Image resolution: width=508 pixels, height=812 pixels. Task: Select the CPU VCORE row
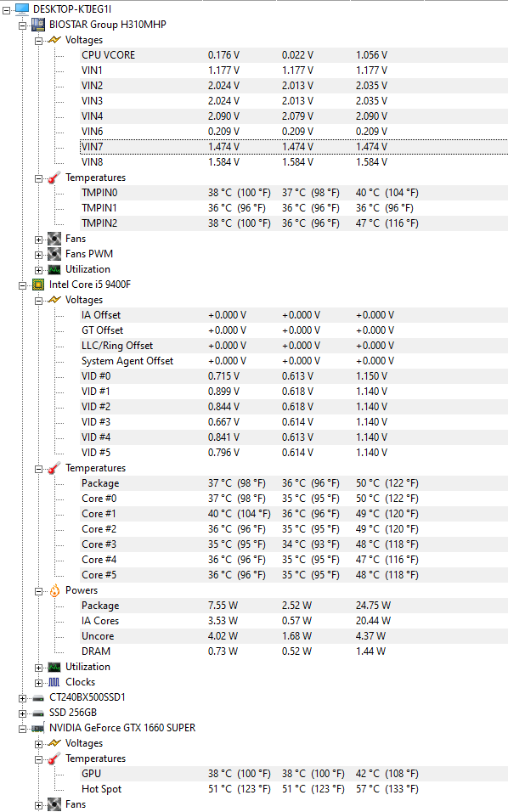(x=294, y=55)
